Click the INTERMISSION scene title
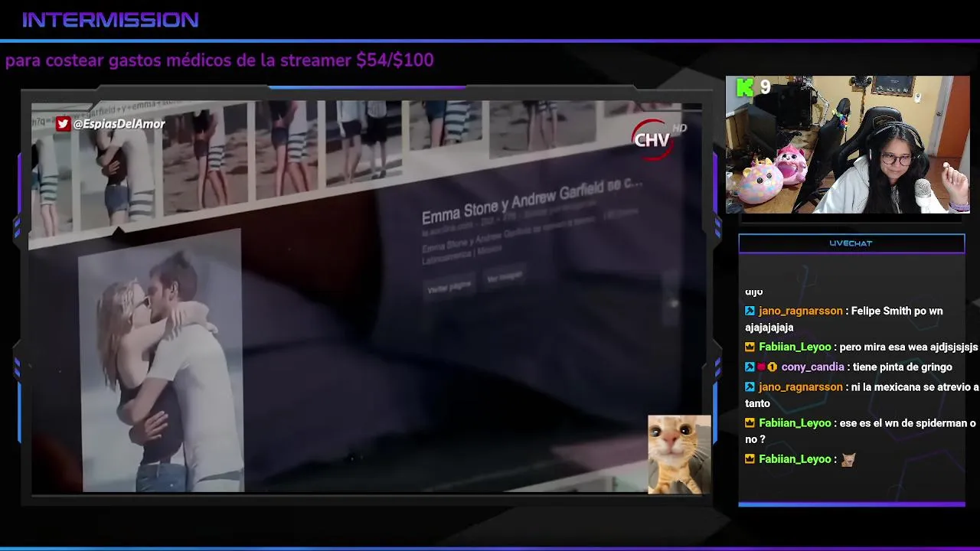 [110, 20]
